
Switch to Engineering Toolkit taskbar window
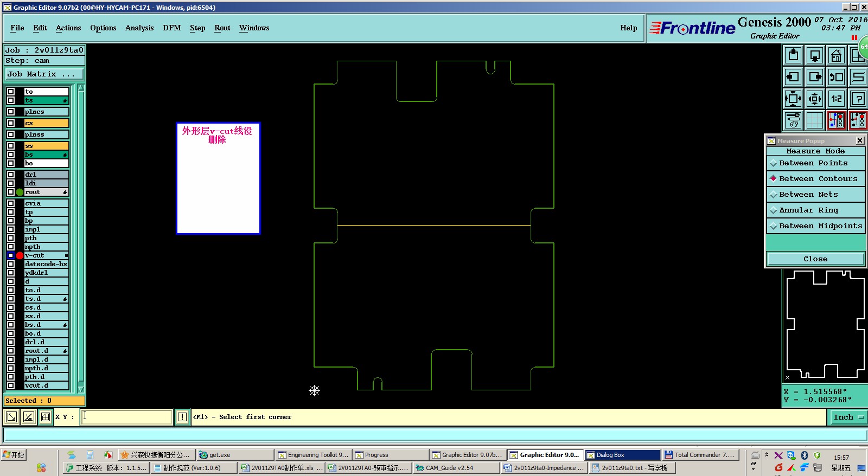point(314,455)
